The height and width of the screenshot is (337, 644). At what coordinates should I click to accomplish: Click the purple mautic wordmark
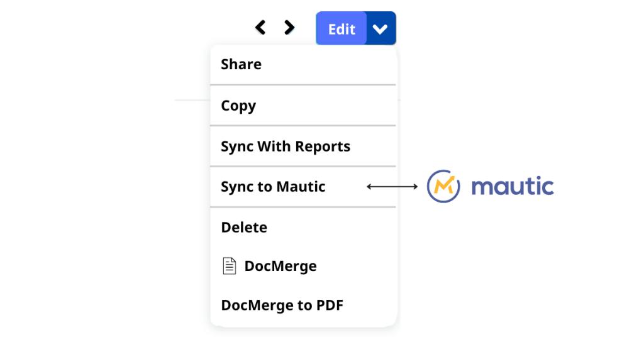[x=513, y=186]
